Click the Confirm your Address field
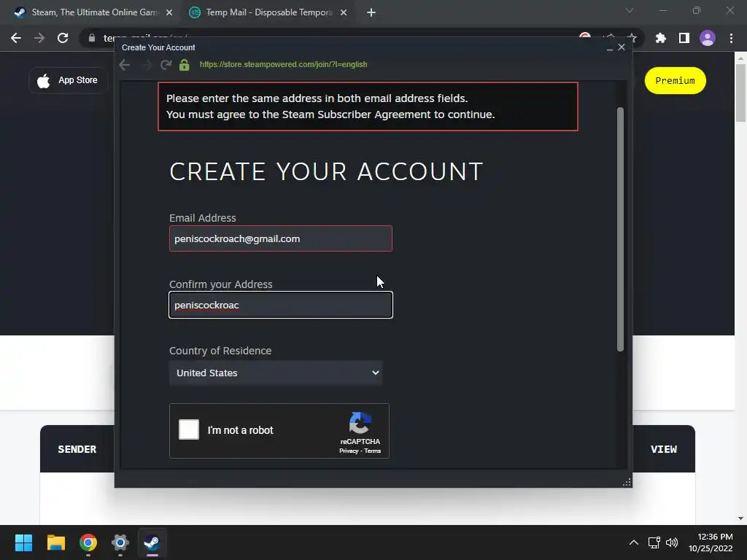This screenshot has width=747, height=560. coord(281,305)
